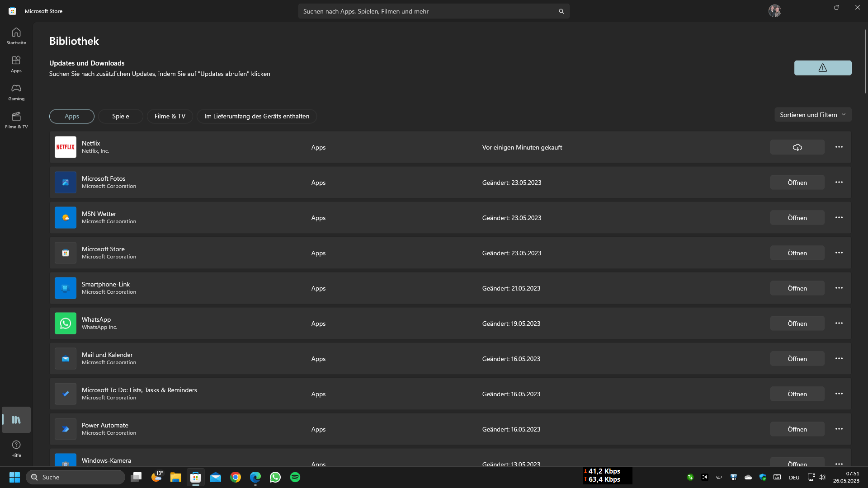This screenshot has width=868, height=488.
Task: Open Filme & TV in sidebar
Action: pos(16,120)
